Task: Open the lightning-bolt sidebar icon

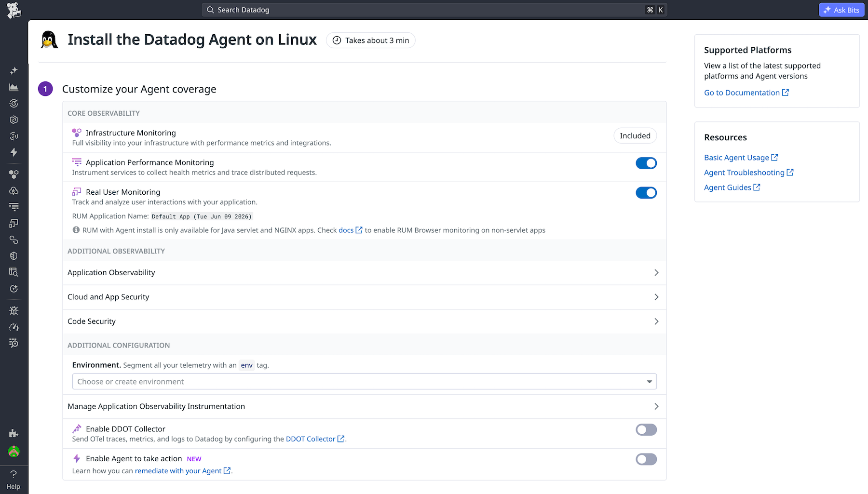Action: pos(14,152)
